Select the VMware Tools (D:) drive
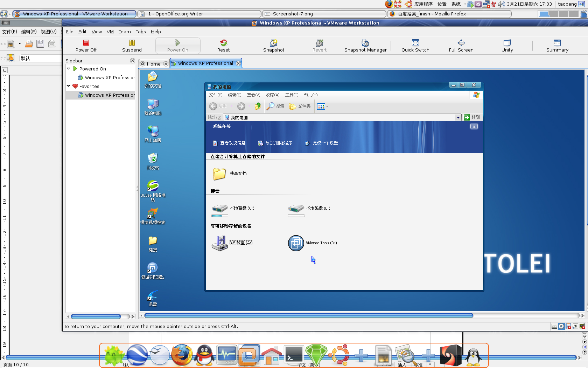The width and height of the screenshot is (588, 368). tap(313, 243)
